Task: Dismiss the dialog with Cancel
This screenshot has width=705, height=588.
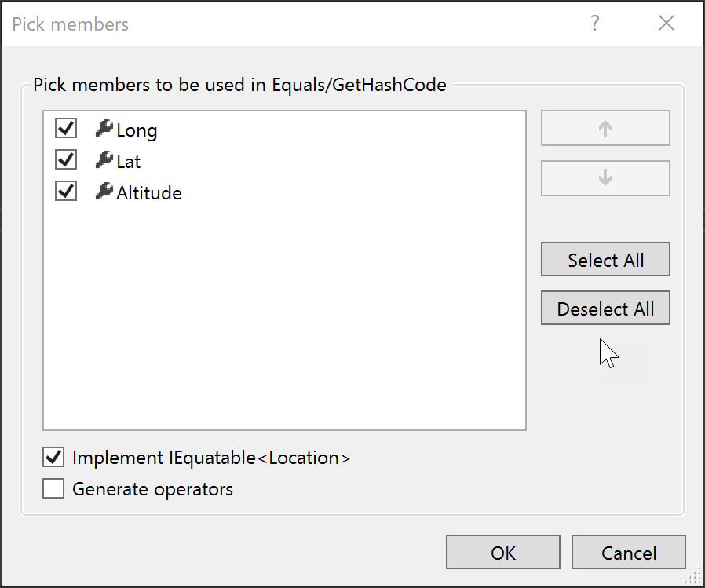Action: (x=629, y=552)
